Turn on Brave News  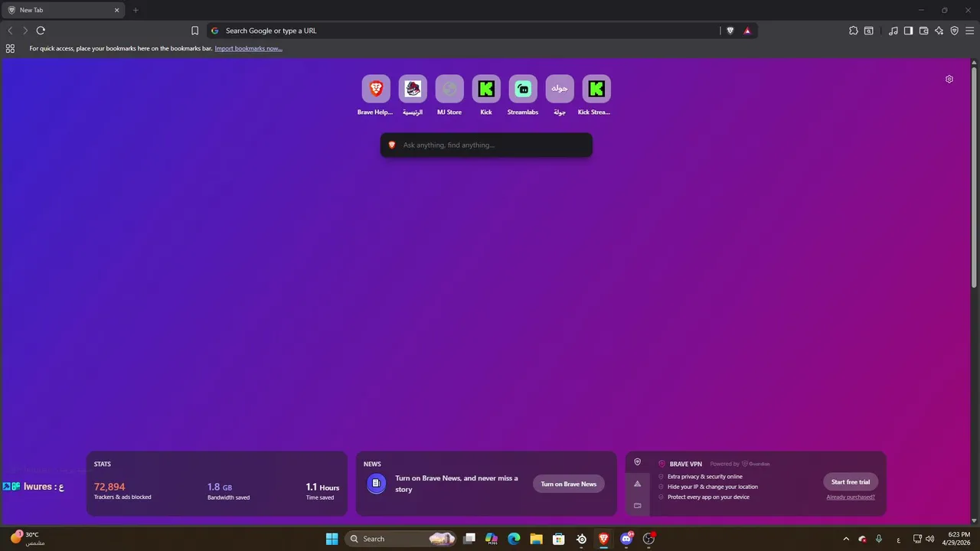click(569, 484)
